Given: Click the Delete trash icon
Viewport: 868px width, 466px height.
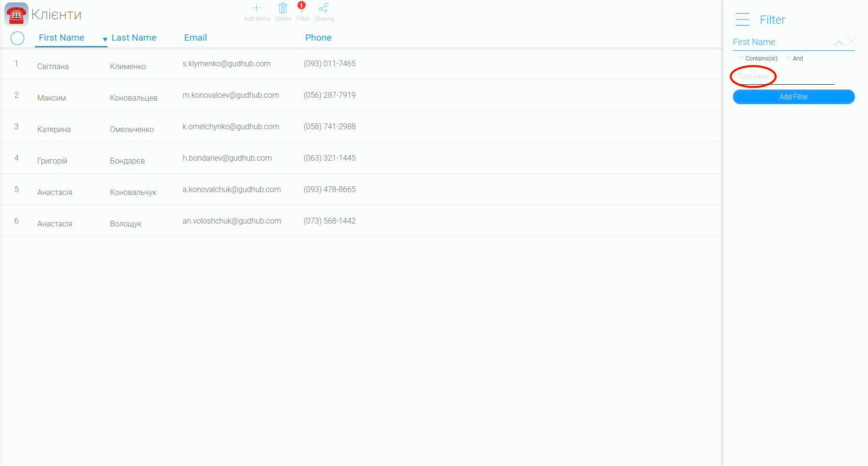Looking at the screenshot, I should click(x=283, y=8).
